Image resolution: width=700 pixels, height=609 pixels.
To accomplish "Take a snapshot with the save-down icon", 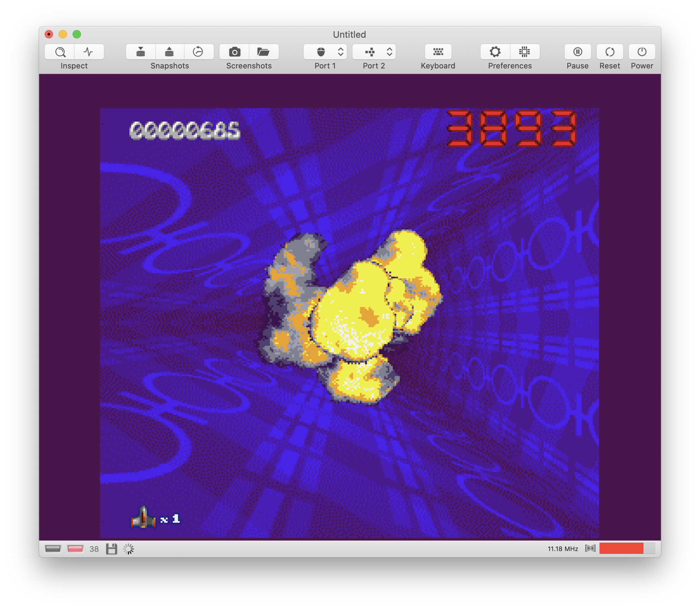I will click(x=141, y=52).
